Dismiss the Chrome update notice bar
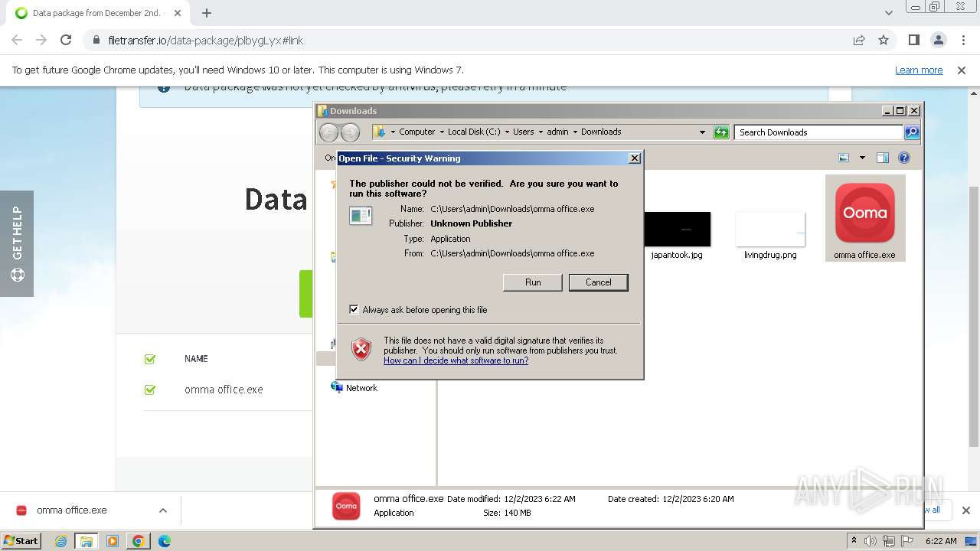980x551 pixels. pos(962,70)
